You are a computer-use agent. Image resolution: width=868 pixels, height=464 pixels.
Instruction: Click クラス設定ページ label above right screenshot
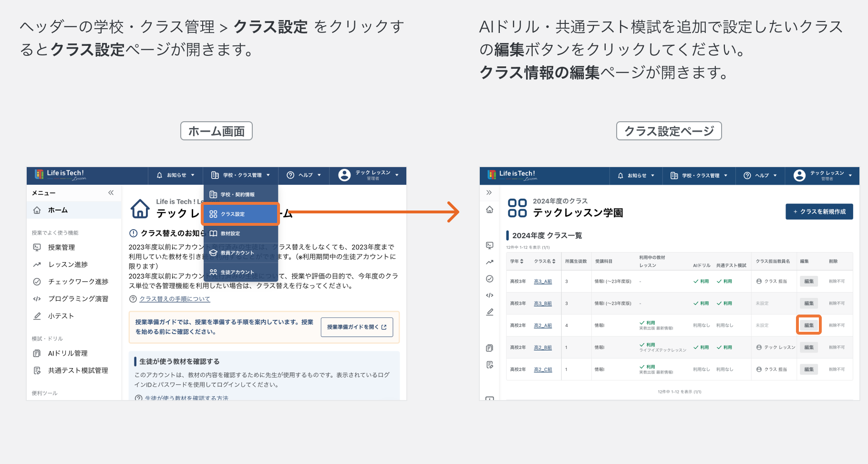[x=669, y=131]
